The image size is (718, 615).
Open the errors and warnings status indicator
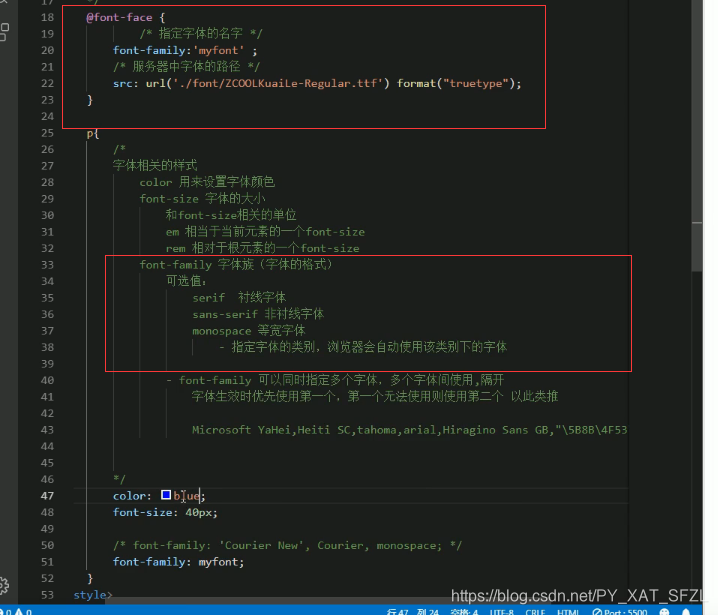click(16, 612)
